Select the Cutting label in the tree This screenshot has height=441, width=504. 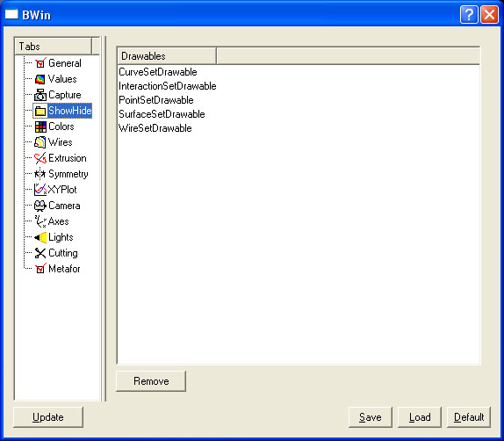[63, 253]
